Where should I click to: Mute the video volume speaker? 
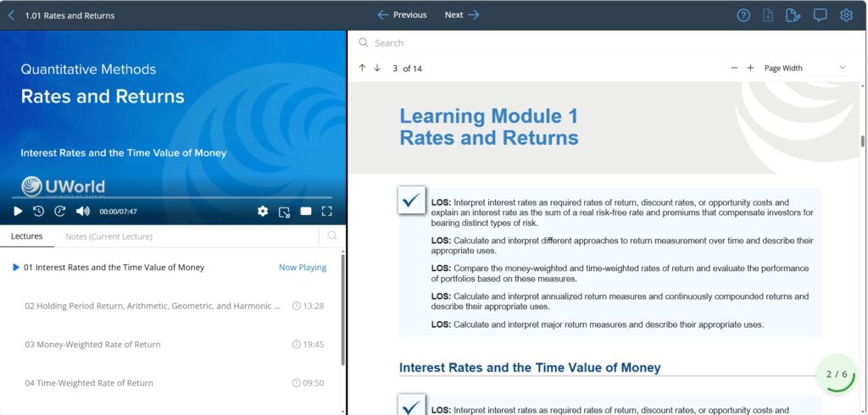pyautogui.click(x=82, y=211)
